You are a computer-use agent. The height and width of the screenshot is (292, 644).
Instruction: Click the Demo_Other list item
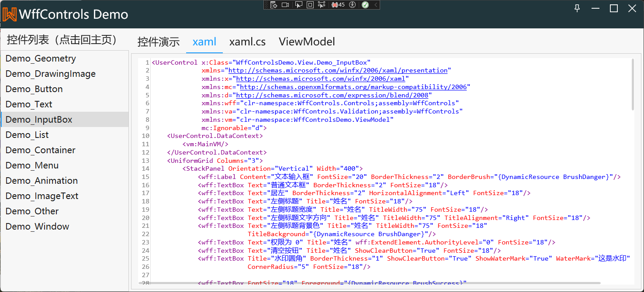tap(65, 211)
